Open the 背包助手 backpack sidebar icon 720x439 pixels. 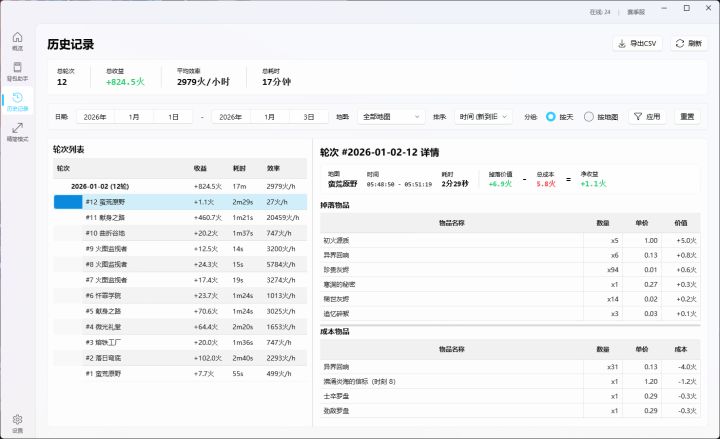coord(17,70)
